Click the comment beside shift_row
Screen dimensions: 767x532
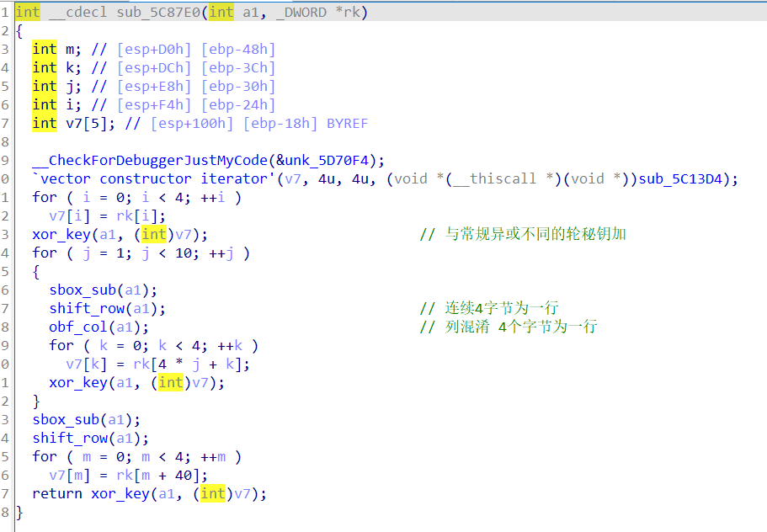[489, 308]
